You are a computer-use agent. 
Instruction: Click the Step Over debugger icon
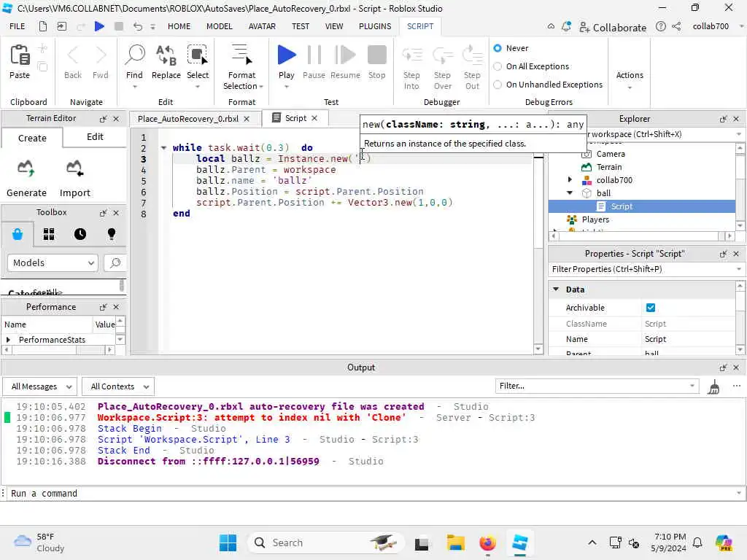click(443, 55)
